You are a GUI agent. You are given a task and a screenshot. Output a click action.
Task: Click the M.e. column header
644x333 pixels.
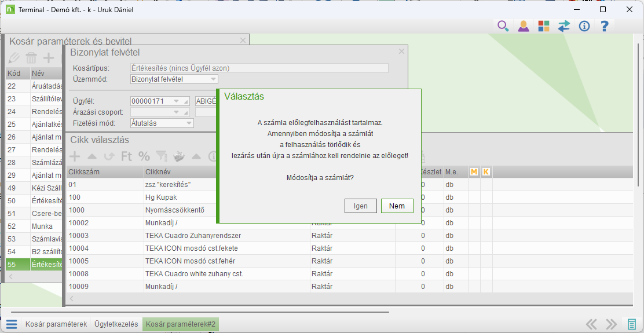[x=455, y=171]
